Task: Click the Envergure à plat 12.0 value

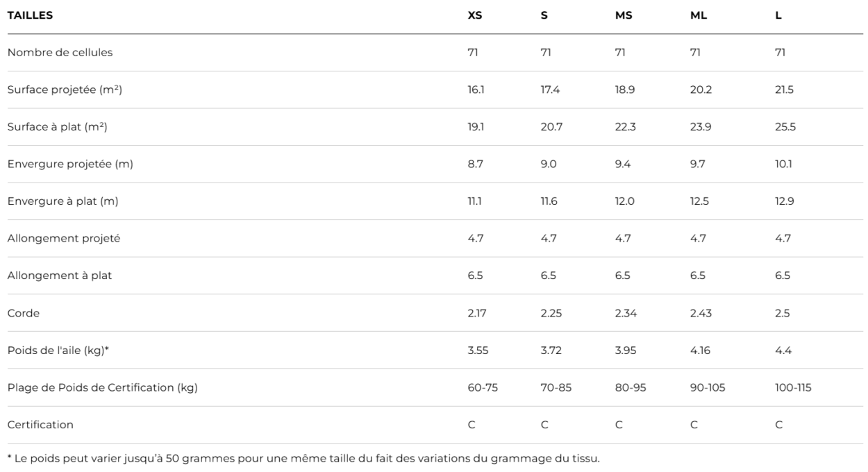Action: [x=624, y=201]
